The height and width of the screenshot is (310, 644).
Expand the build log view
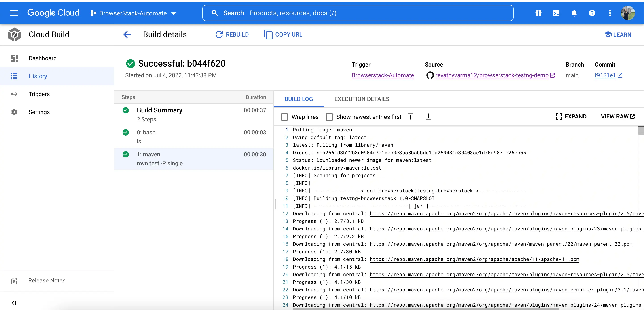(571, 116)
